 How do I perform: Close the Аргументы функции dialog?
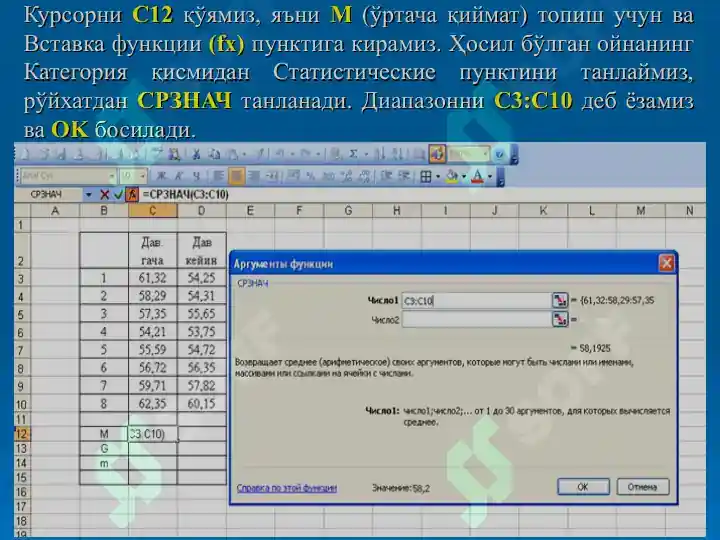pyautogui.click(x=666, y=264)
